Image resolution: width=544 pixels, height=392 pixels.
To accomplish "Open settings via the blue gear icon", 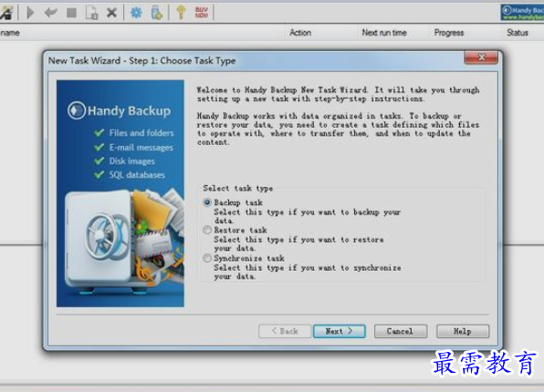I will click(136, 13).
